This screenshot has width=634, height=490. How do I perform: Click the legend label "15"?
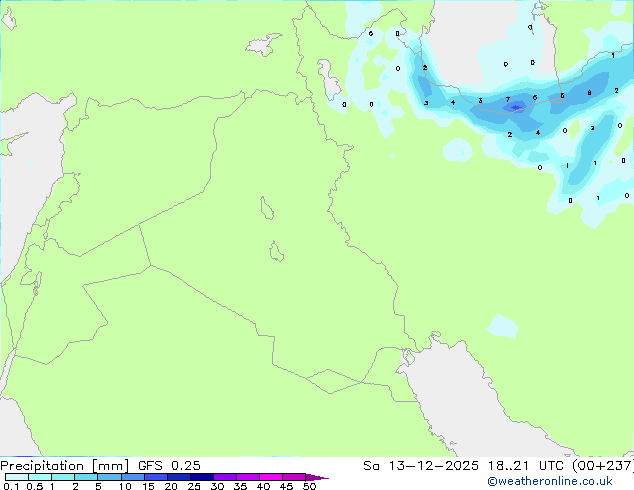click(148, 486)
